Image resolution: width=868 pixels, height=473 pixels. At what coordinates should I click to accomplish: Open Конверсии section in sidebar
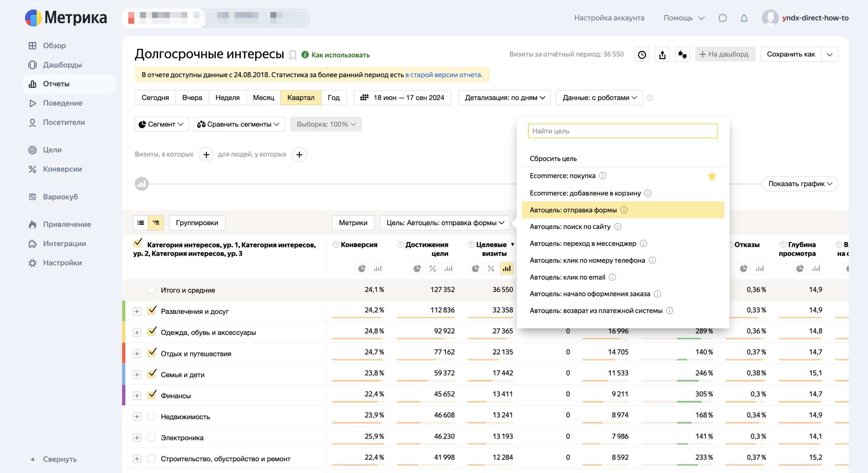click(x=55, y=169)
